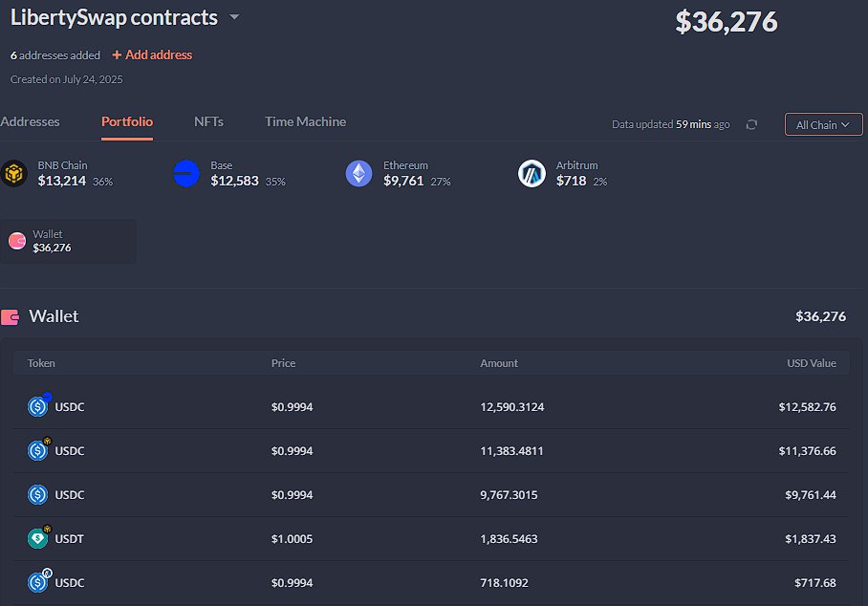Click the BNB Chain logo icon
This screenshot has height=606, width=868.
pyautogui.click(x=13, y=174)
